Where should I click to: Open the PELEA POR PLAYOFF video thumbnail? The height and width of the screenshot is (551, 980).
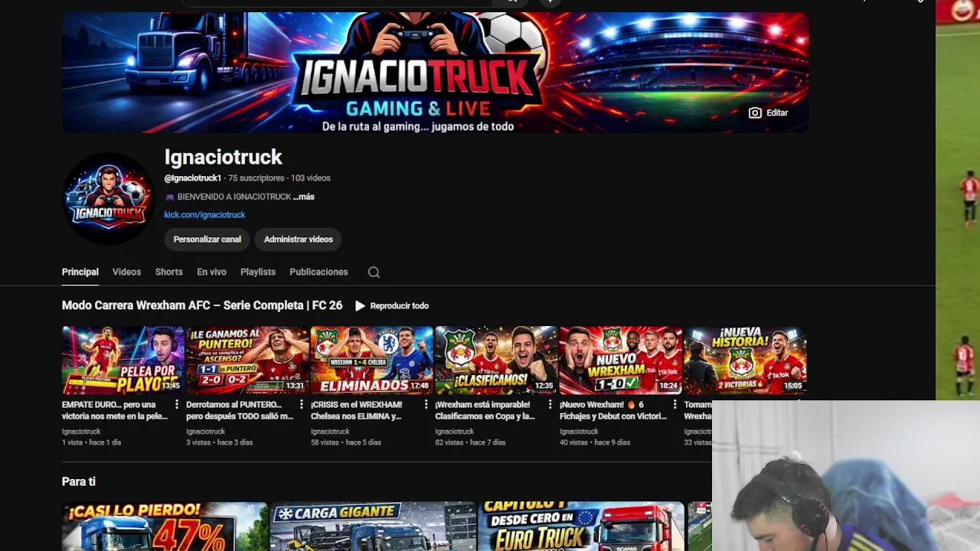[x=122, y=360]
